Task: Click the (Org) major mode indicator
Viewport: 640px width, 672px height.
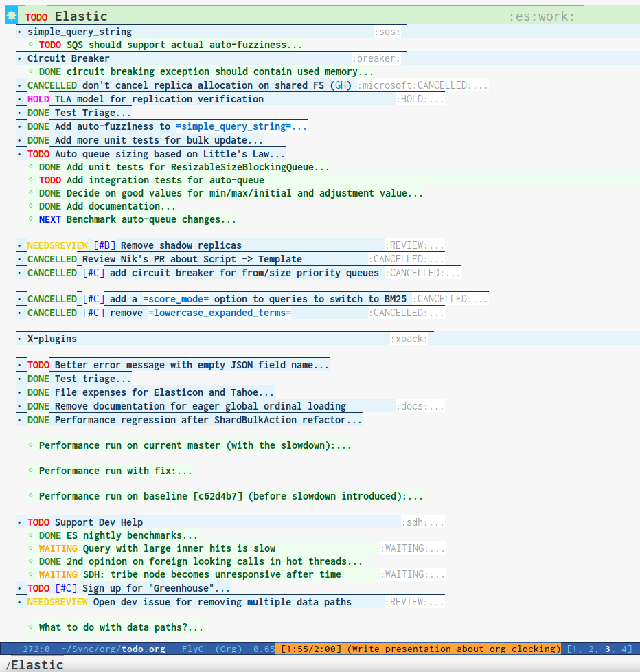Action: tap(229, 649)
